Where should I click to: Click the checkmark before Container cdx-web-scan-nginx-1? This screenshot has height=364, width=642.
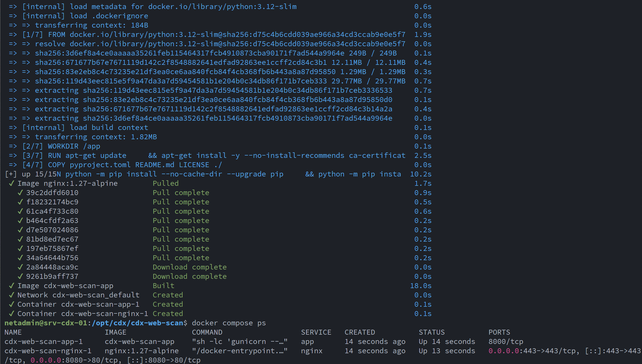point(12,314)
